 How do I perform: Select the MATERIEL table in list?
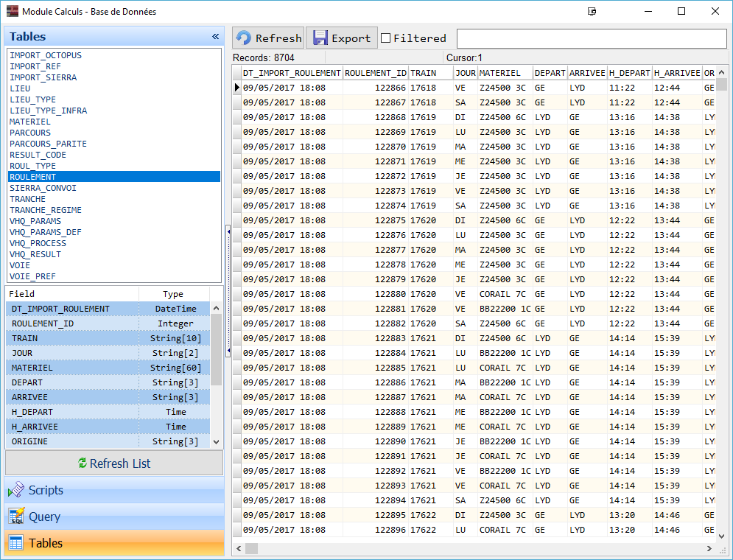click(30, 122)
